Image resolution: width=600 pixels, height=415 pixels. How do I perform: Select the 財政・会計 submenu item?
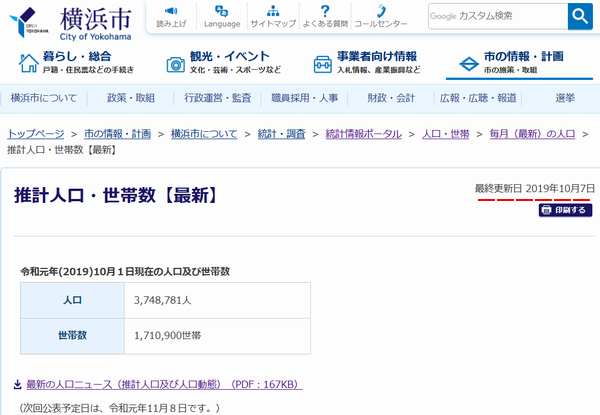coord(391,98)
